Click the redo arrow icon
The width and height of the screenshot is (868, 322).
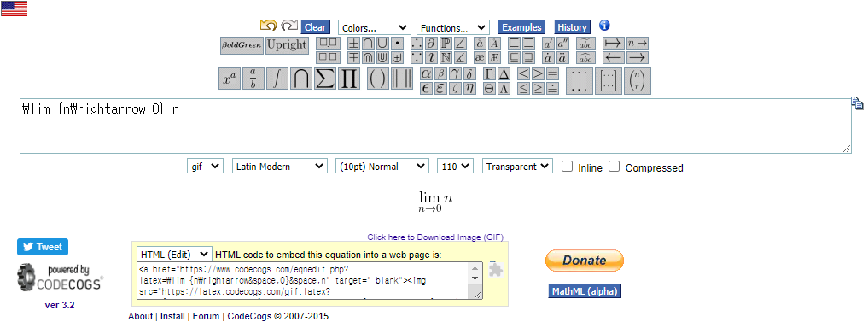(x=289, y=26)
